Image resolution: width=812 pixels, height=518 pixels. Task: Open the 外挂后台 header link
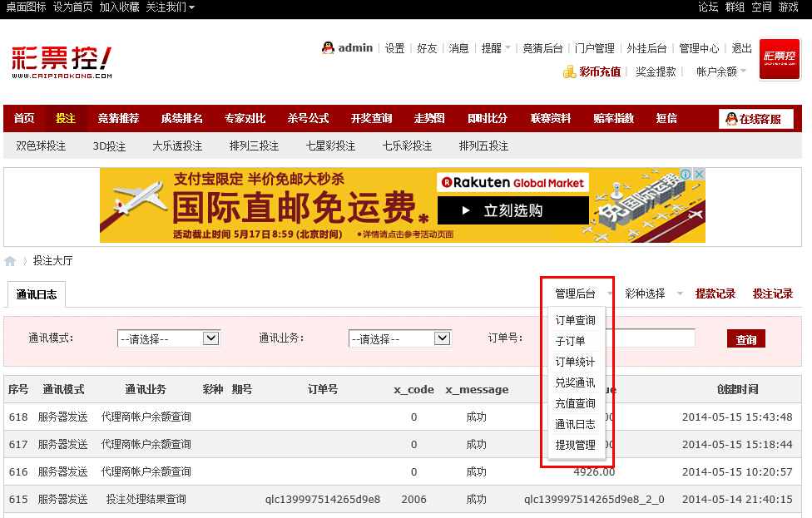pos(646,48)
